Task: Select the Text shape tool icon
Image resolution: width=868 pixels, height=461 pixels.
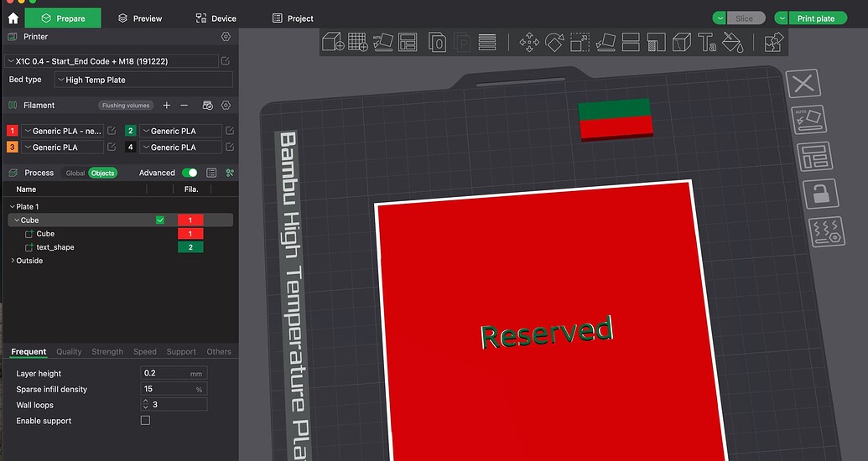Action: coord(707,42)
